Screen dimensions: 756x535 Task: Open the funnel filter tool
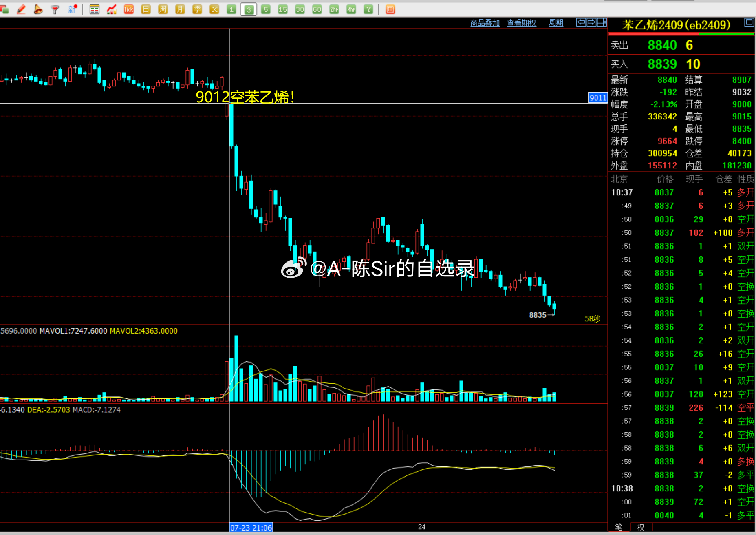coord(55,9)
